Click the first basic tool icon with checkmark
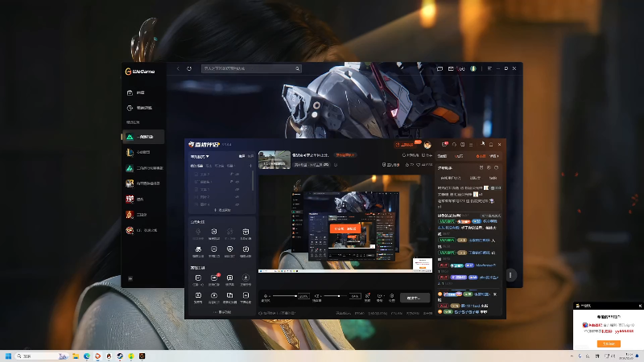Screen dimensions: 644x362 pos(198,279)
